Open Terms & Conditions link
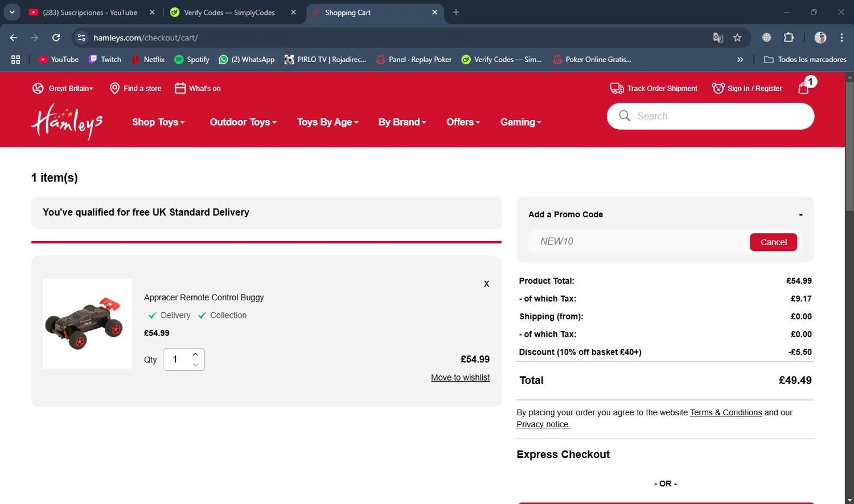The height and width of the screenshot is (504, 854). pos(726,412)
